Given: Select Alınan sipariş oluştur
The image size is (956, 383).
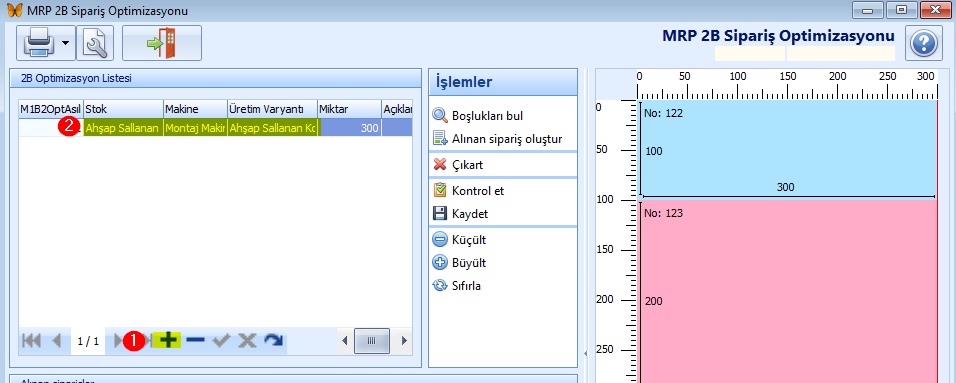Looking at the screenshot, I should (498, 139).
